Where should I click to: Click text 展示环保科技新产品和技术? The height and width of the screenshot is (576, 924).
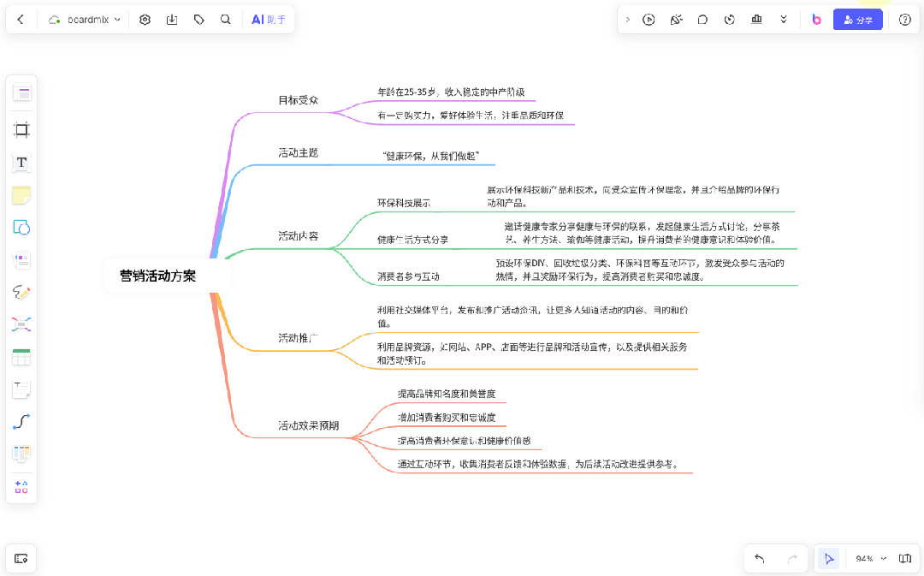coord(542,190)
